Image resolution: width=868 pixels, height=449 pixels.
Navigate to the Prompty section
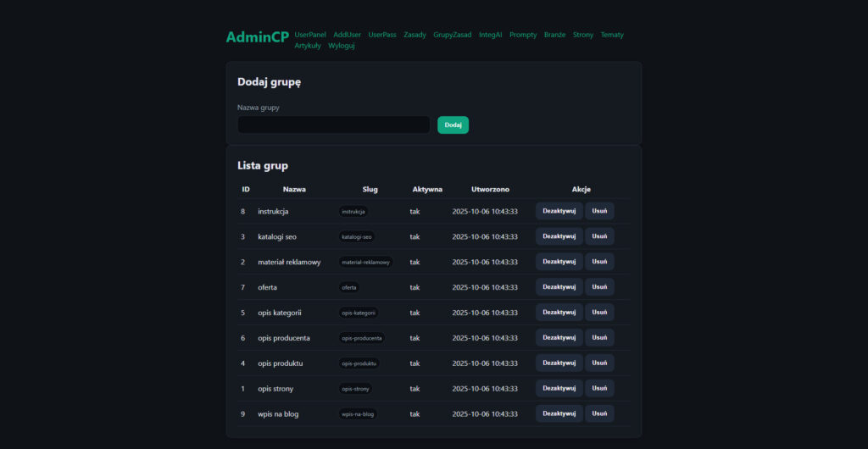click(x=523, y=35)
